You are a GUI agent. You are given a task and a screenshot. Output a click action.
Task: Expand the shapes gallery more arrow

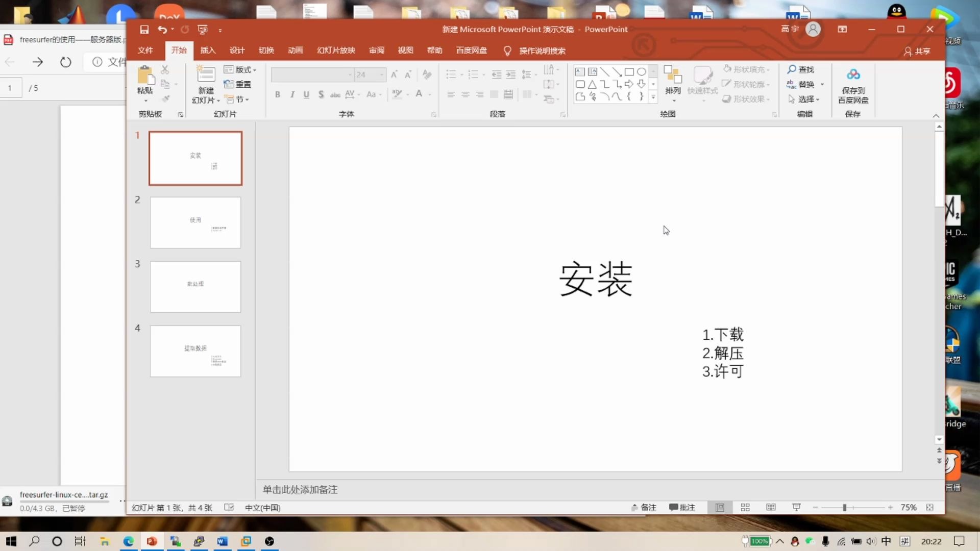point(653,96)
